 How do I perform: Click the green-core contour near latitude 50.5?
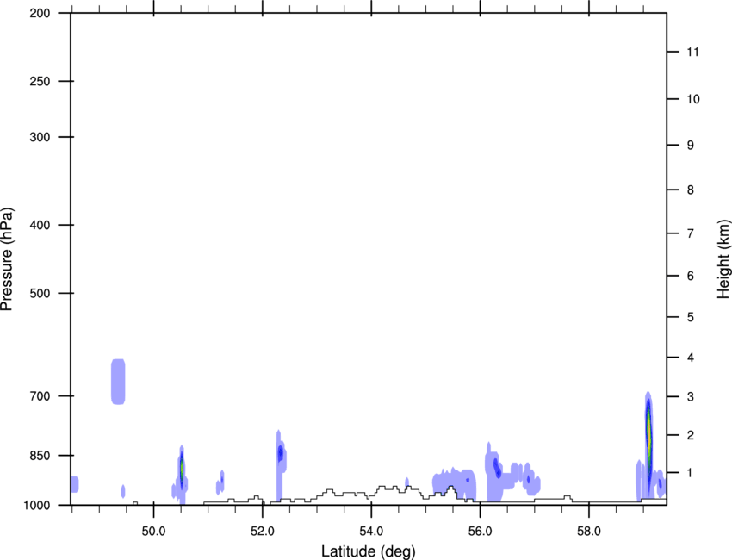(x=182, y=469)
